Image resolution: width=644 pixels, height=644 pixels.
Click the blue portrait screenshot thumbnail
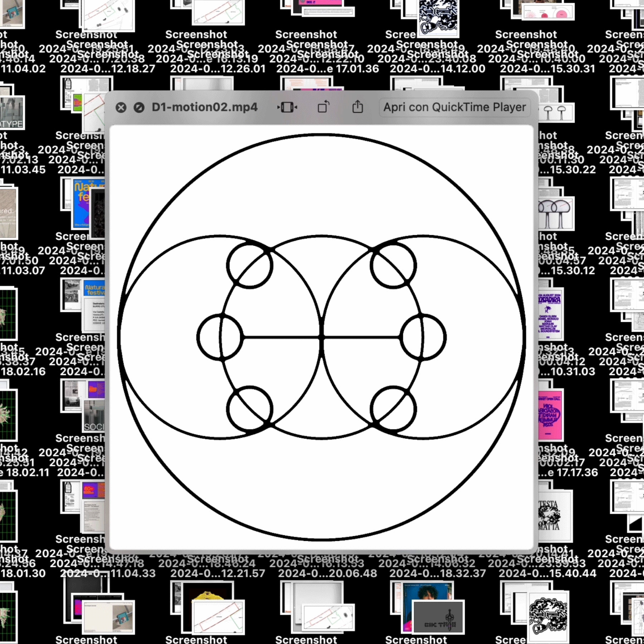tap(427, 594)
